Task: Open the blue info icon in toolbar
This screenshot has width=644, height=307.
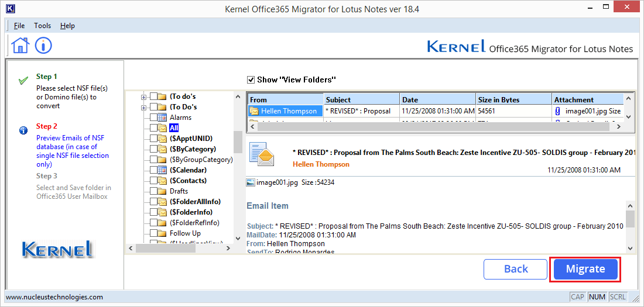Action: (43, 45)
